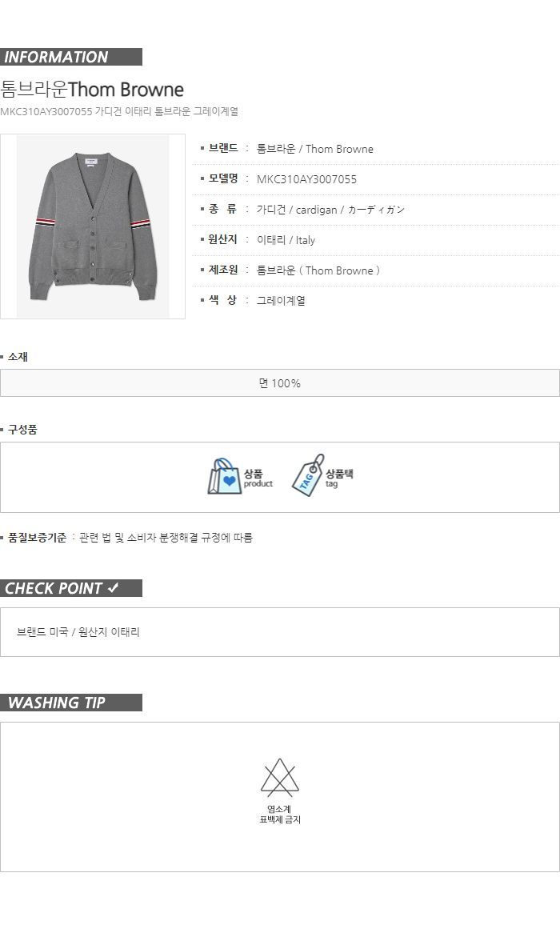Click the 염소계 표백제 금지 caption
The width and height of the screenshot is (560, 941).
coord(280,814)
